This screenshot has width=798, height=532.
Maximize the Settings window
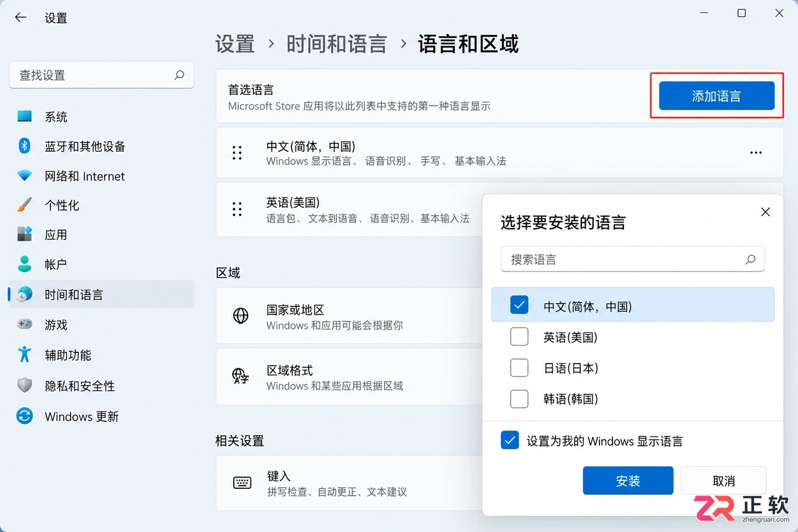pos(741,13)
